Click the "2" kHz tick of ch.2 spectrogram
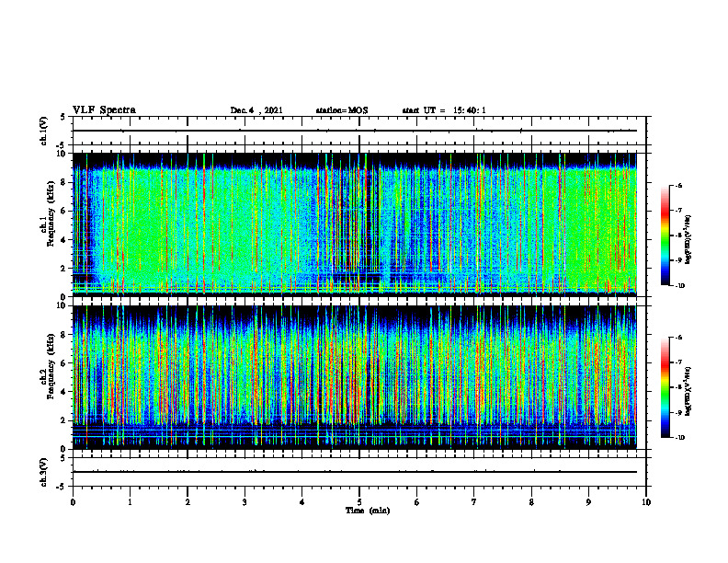This screenshot has width=728, height=563. click(63, 420)
